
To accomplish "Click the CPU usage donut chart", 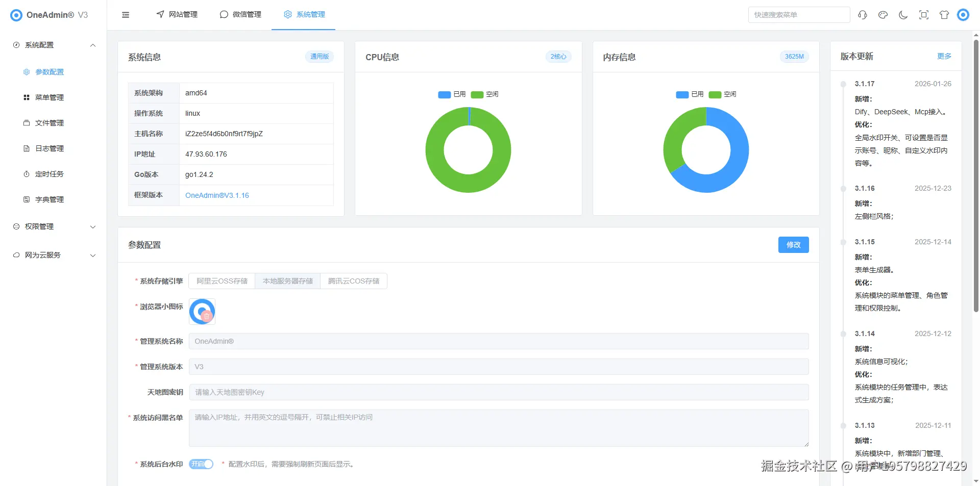I will tap(468, 150).
